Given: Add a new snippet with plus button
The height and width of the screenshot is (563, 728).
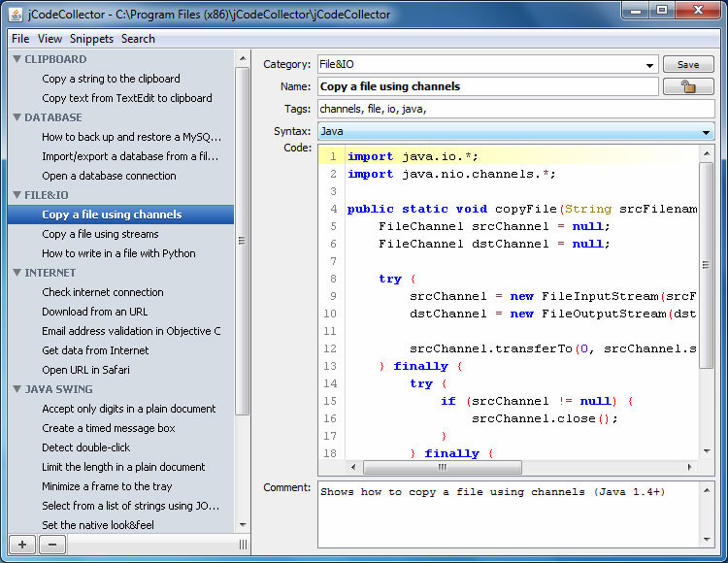Looking at the screenshot, I should pos(22,545).
